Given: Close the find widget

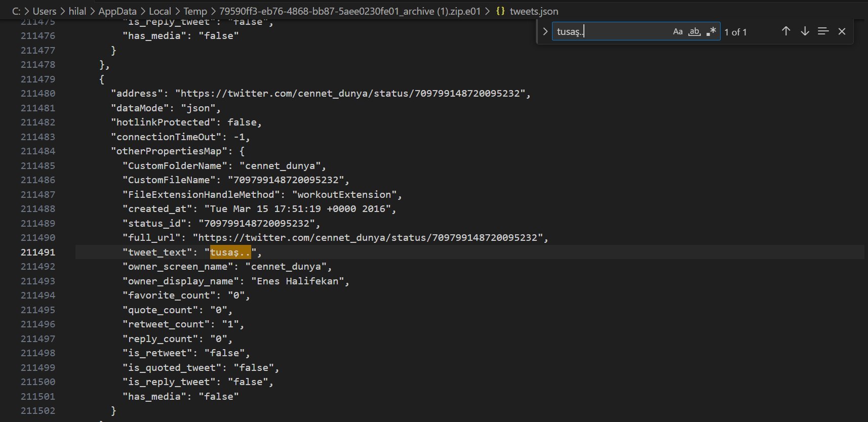Looking at the screenshot, I should pyautogui.click(x=842, y=31).
